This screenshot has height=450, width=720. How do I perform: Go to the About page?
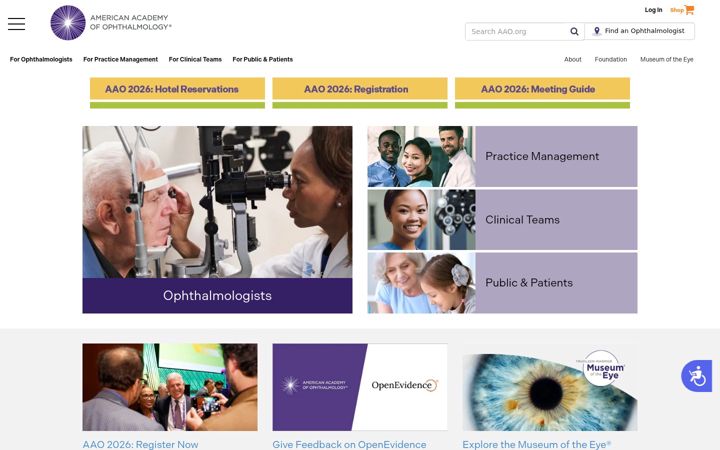point(573,59)
